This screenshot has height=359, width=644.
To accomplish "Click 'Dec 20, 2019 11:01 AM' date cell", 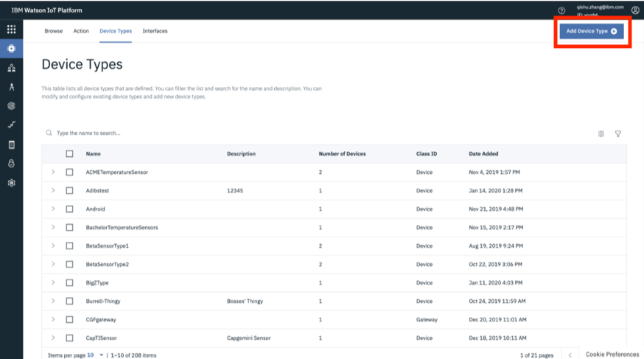I will point(497,320).
